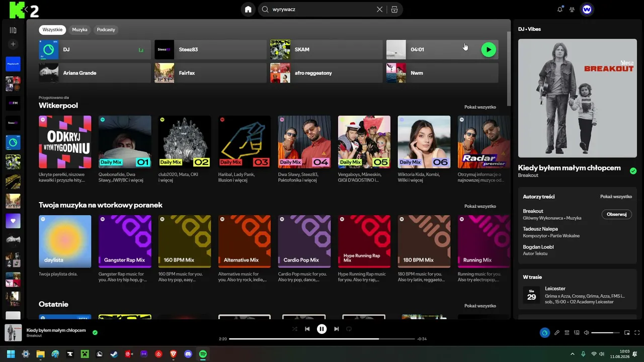Screen dimensions: 644x362
Task: Open the Leicester tour date entry
Action: pos(577,295)
